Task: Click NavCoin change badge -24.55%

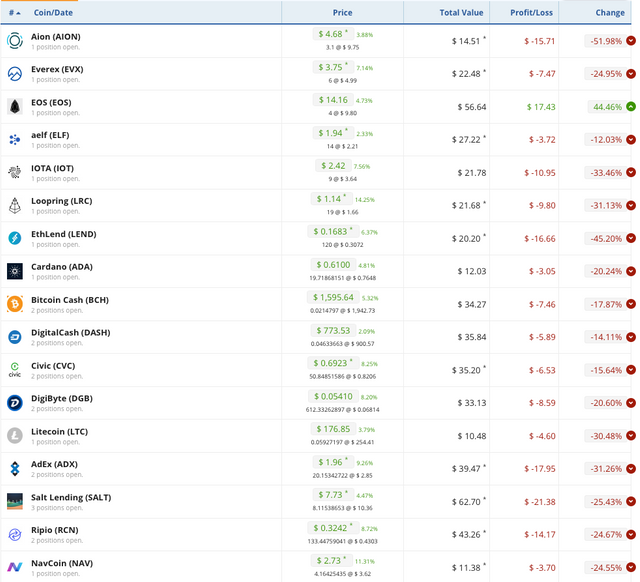Action: tap(606, 568)
